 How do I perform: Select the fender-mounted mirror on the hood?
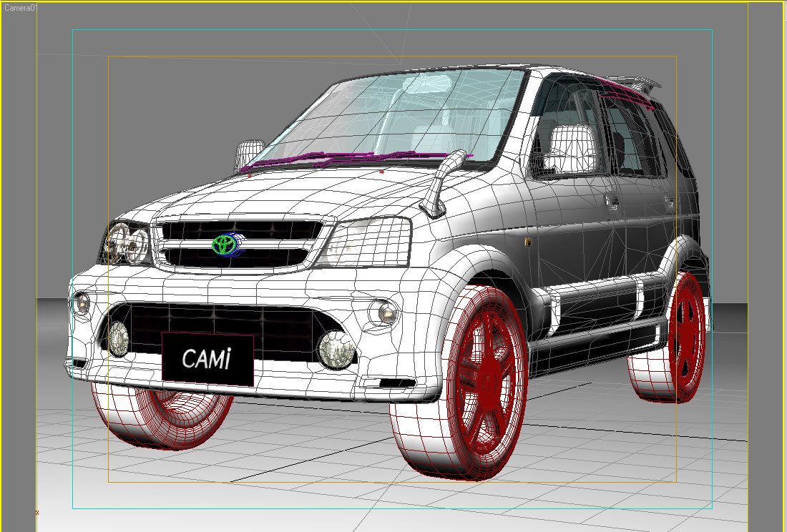(x=441, y=187)
